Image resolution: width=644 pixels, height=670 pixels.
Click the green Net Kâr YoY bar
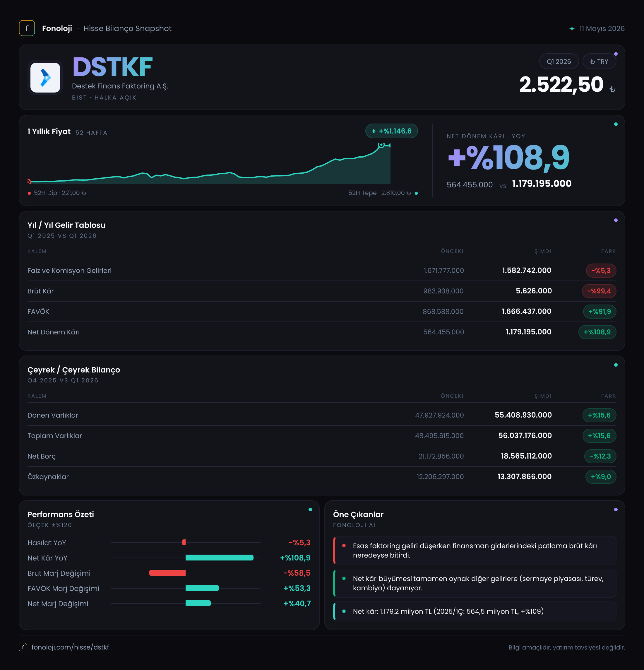pyautogui.click(x=219, y=558)
